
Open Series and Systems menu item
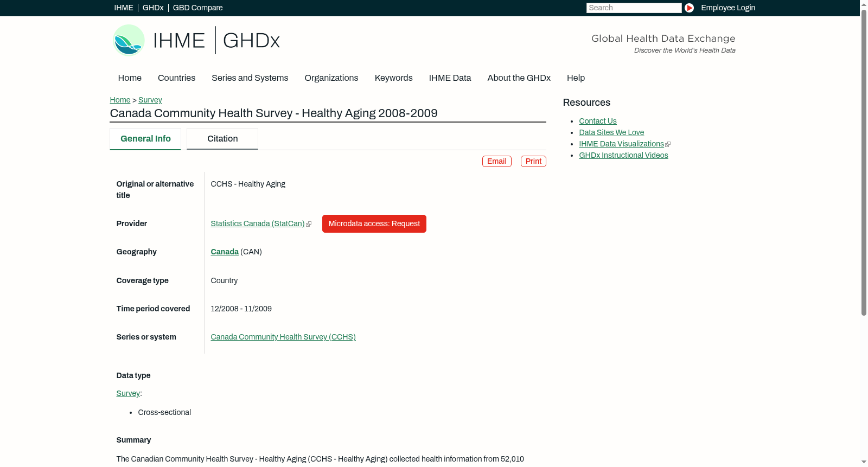(x=250, y=78)
